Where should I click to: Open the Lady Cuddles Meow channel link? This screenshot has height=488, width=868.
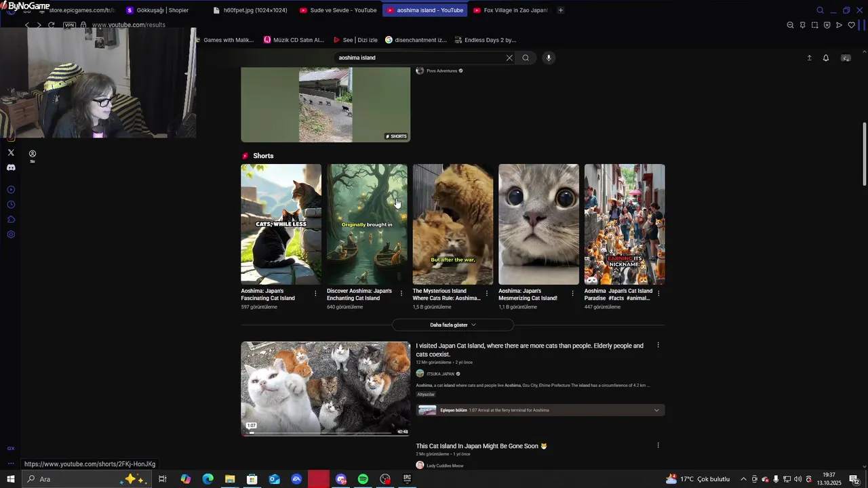444,465
